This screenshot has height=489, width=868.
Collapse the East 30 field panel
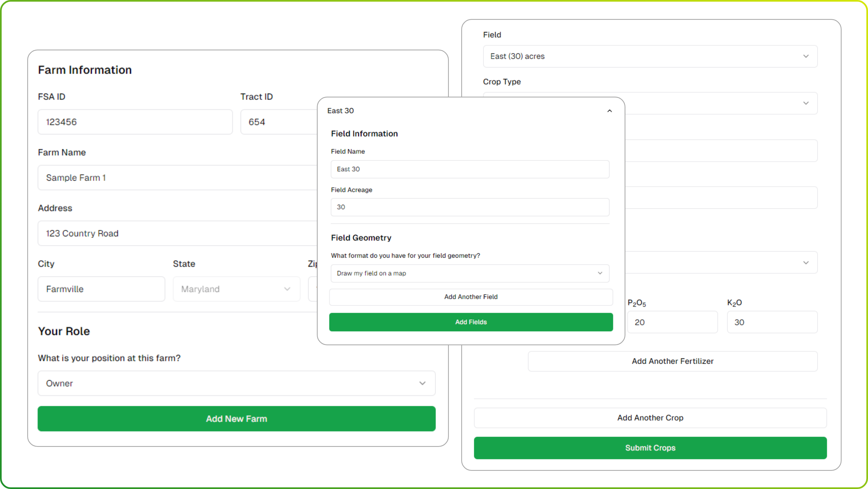click(609, 111)
